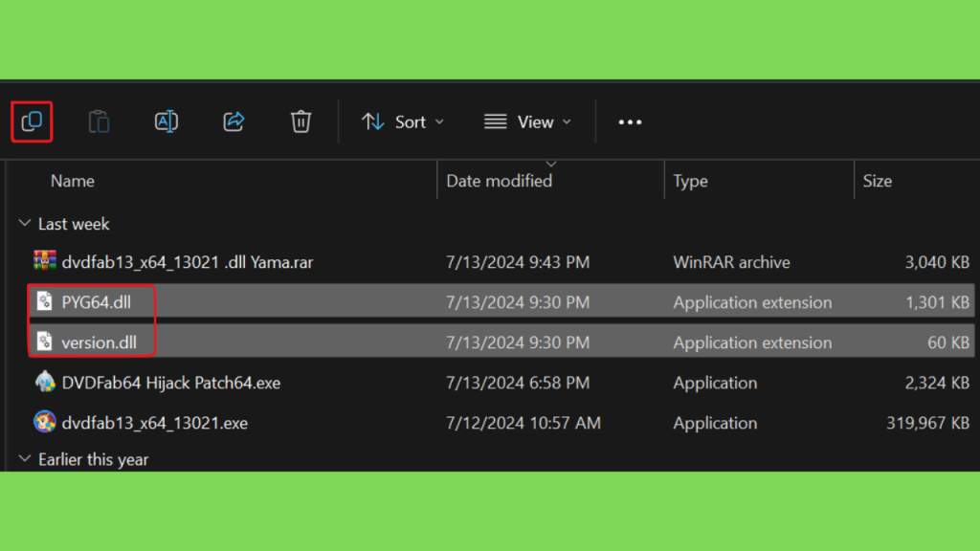Click the 319,967 KB size cell
980x551 pixels.
928,424
